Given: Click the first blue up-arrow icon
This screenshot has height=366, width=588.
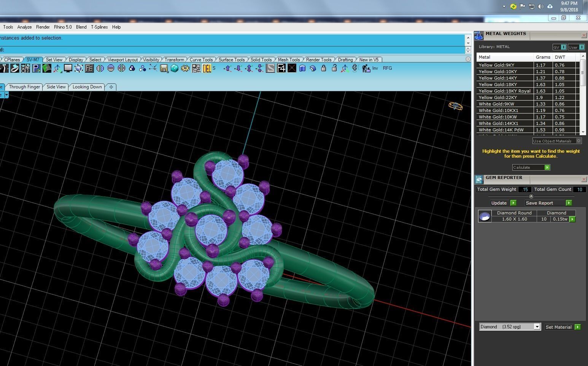Looking at the screenshot, I should (227, 68).
